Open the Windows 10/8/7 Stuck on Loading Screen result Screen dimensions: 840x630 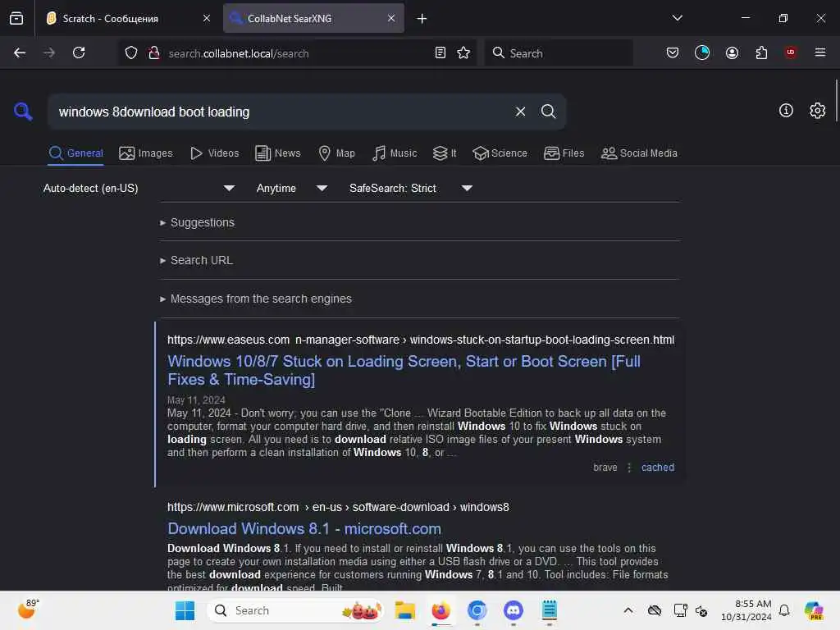[404, 370]
